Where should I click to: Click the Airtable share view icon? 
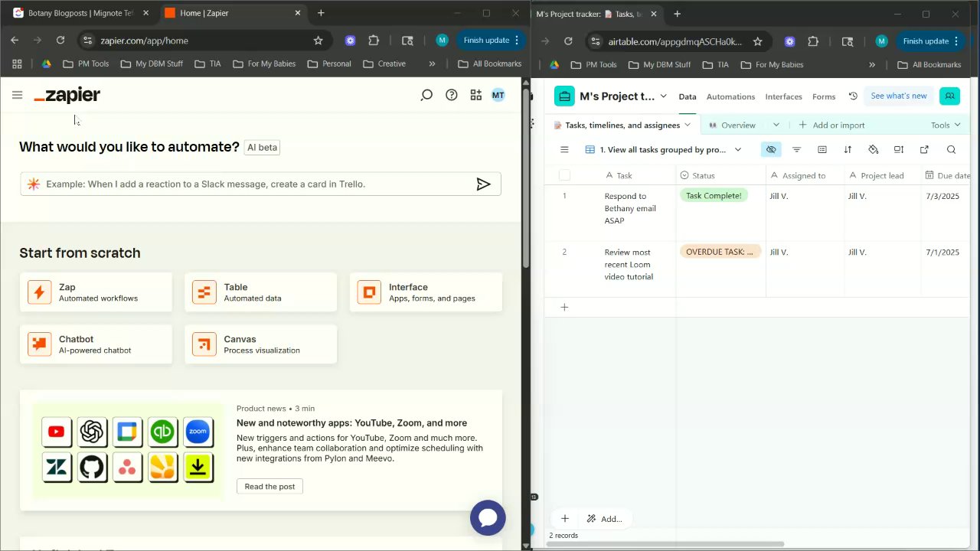coord(924,150)
